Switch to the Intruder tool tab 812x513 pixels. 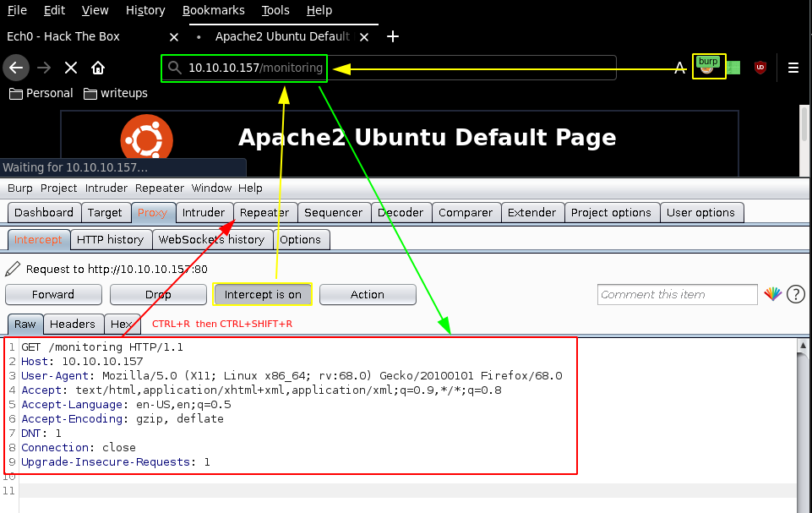tap(204, 212)
